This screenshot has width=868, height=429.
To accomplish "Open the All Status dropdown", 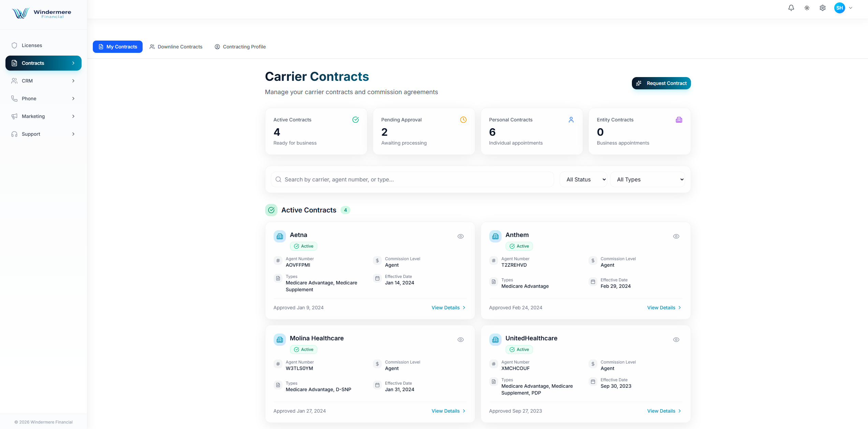I will tap(583, 179).
